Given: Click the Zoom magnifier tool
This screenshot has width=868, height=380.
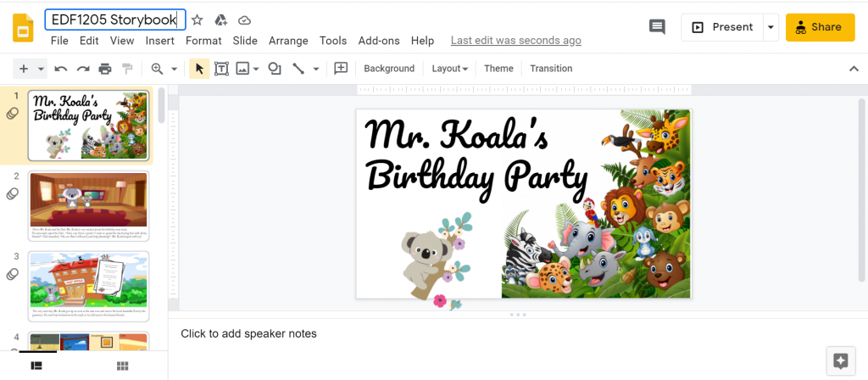Looking at the screenshot, I should pos(157,69).
